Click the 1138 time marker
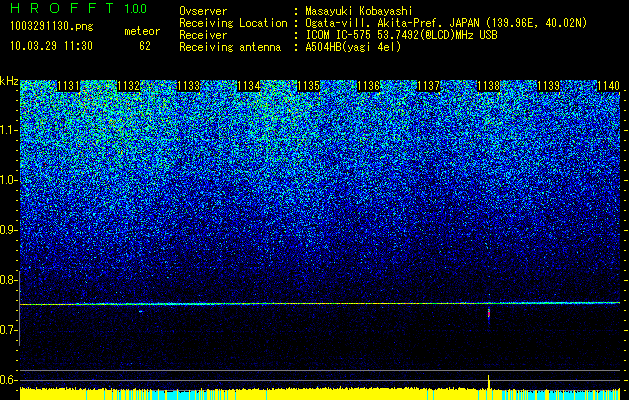This screenshot has width=629, height=400. click(489, 86)
